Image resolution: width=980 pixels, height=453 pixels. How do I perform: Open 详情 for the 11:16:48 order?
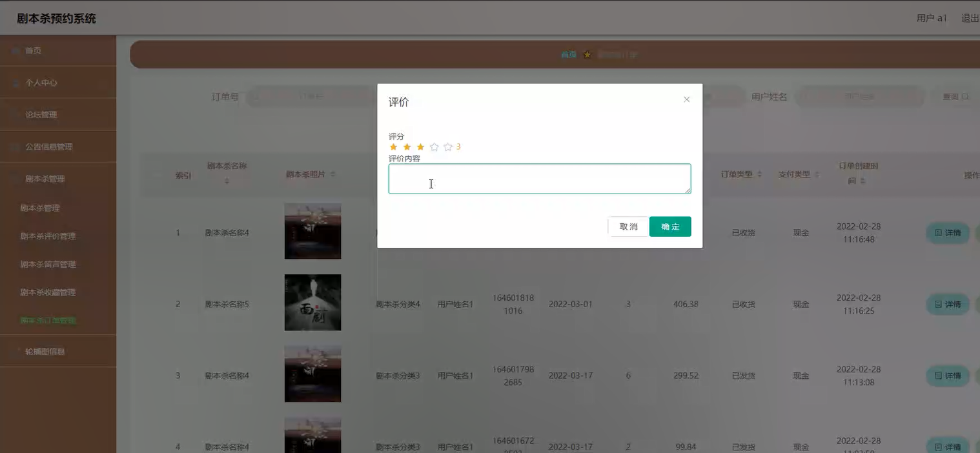click(948, 233)
